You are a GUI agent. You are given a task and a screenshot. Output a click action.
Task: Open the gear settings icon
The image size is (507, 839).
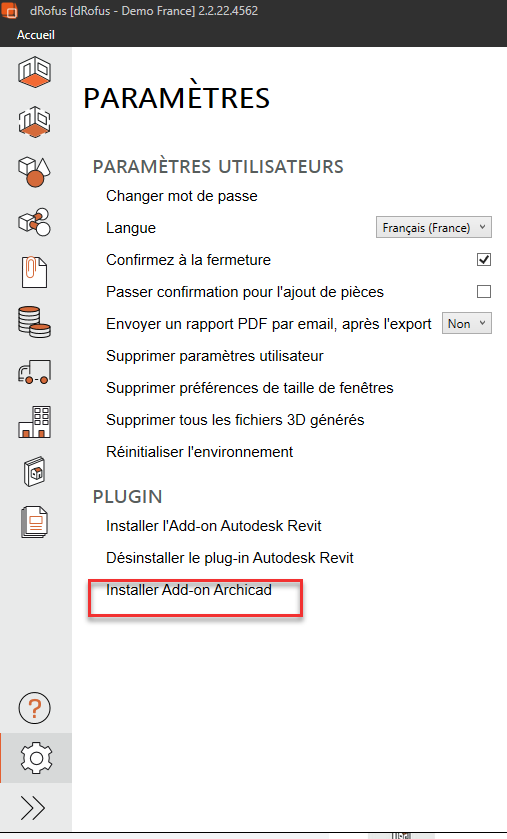tap(36, 758)
